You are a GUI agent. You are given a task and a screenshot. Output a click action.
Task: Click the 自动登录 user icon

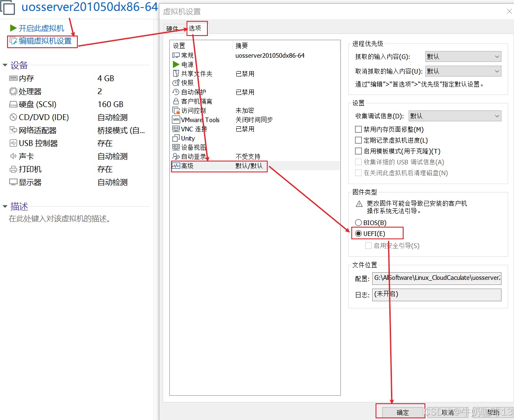(176, 156)
